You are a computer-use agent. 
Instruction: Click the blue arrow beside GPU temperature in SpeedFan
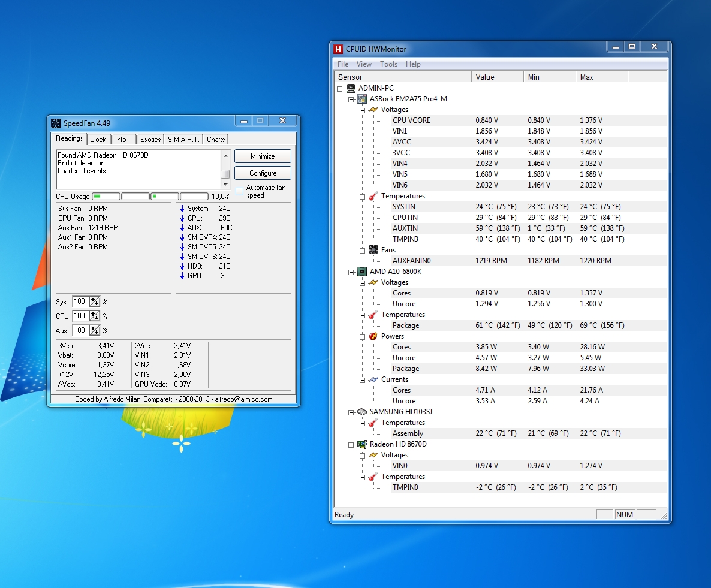click(x=182, y=276)
